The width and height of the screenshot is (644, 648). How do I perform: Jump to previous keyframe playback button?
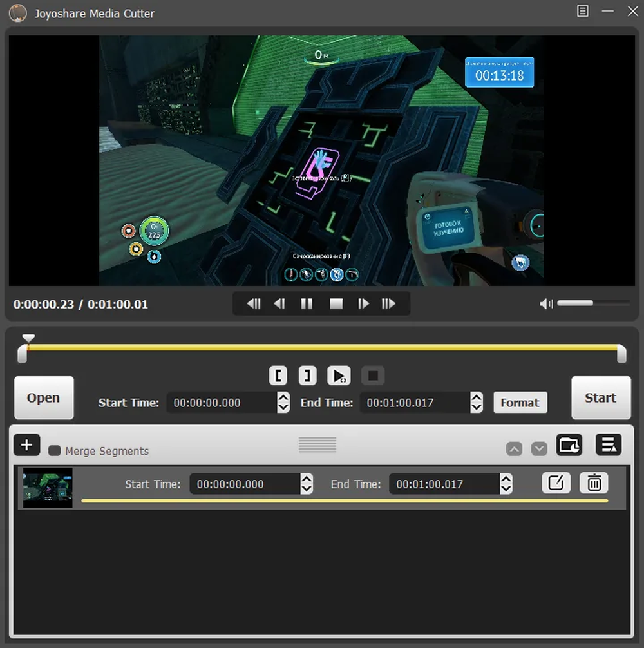[x=254, y=304]
